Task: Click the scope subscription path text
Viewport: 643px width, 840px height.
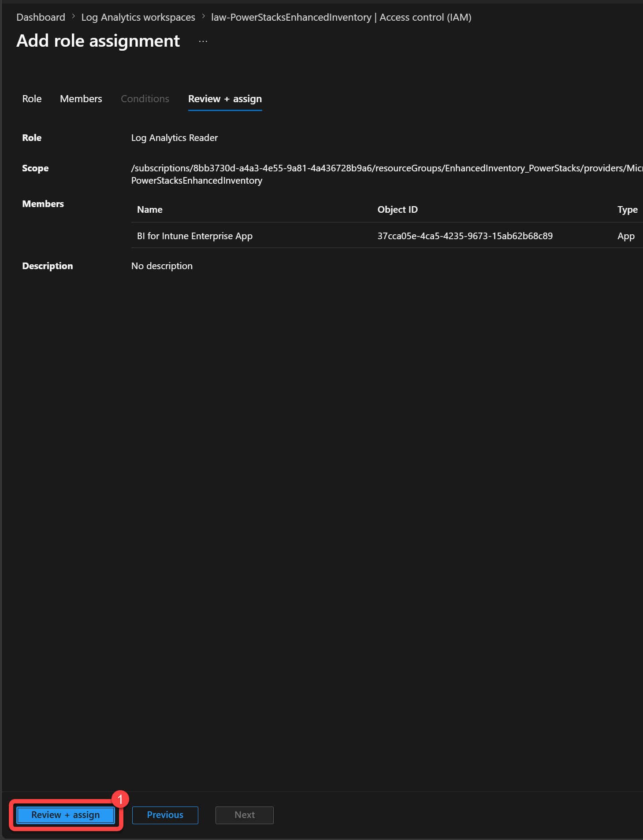Action: click(387, 174)
